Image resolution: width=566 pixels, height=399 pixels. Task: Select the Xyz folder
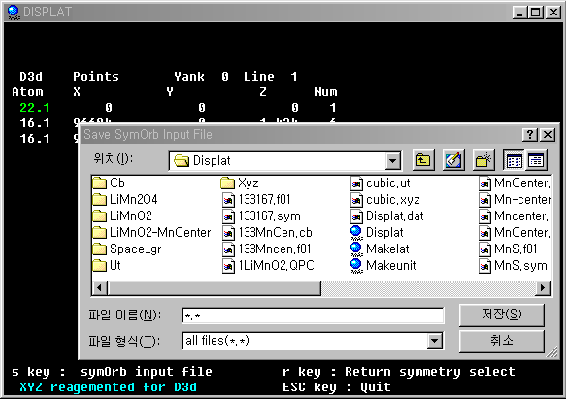pos(239,183)
